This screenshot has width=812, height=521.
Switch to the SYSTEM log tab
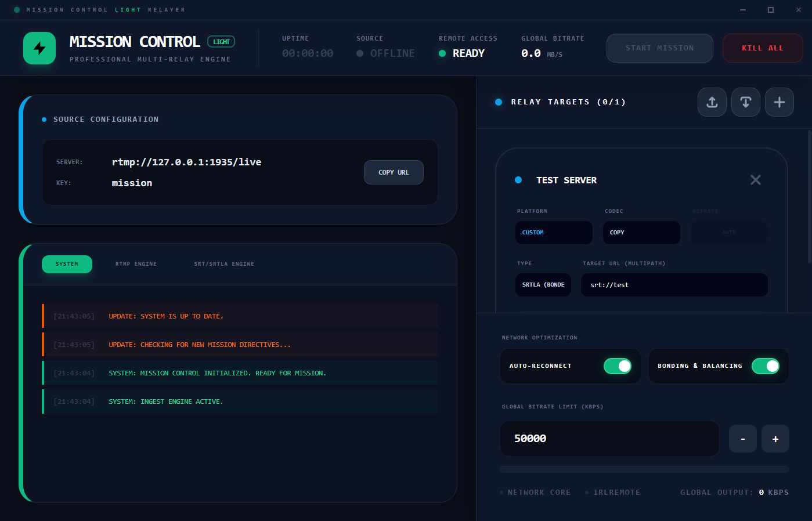(67, 264)
